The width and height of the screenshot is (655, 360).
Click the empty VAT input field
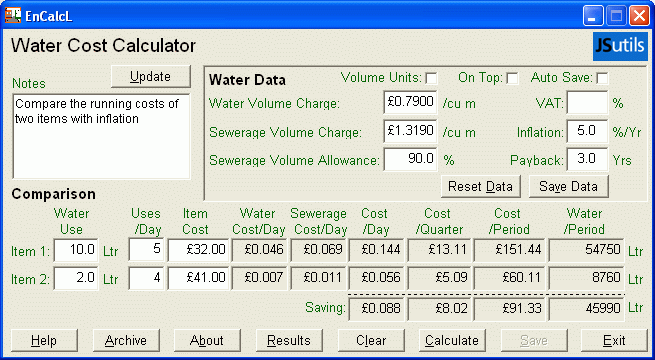point(587,102)
